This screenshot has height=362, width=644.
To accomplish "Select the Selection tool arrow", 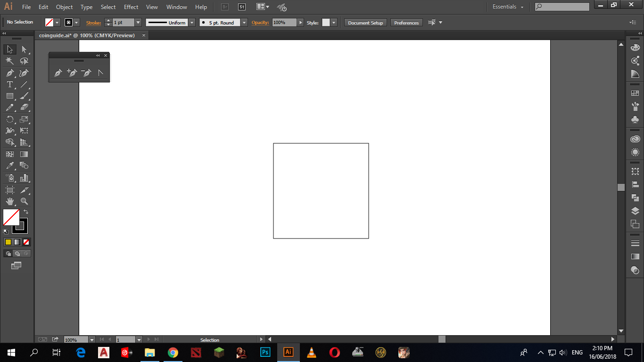I will (x=10, y=49).
